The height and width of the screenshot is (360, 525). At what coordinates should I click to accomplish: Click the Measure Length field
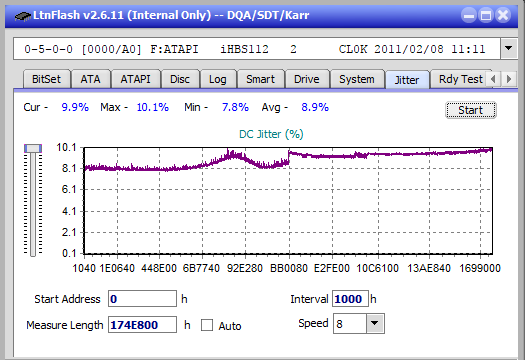pyautogui.click(x=142, y=325)
